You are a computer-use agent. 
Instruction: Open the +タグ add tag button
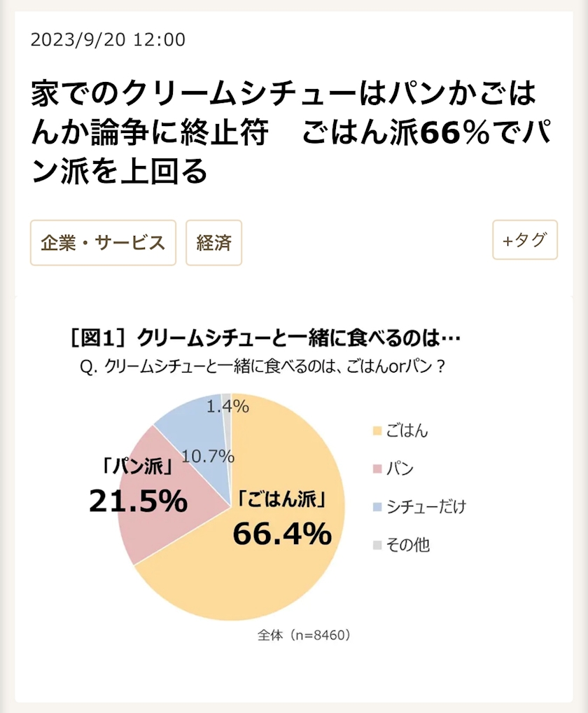(x=524, y=240)
